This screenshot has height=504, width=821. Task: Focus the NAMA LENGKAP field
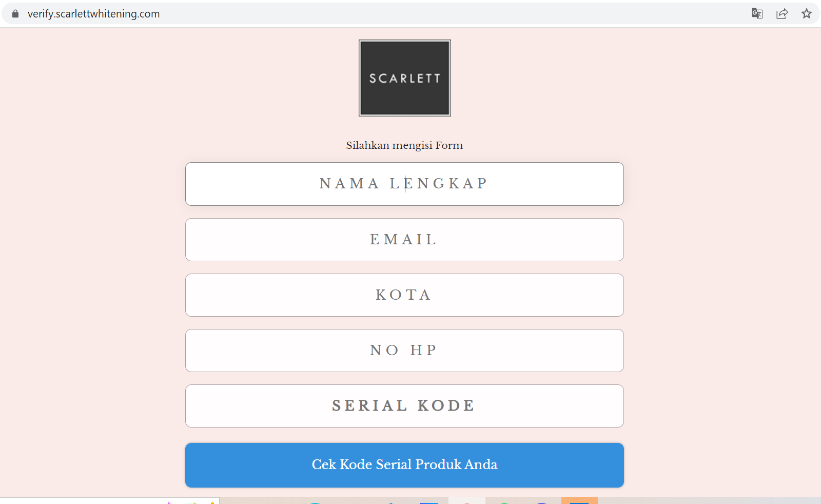pyautogui.click(x=404, y=184)
